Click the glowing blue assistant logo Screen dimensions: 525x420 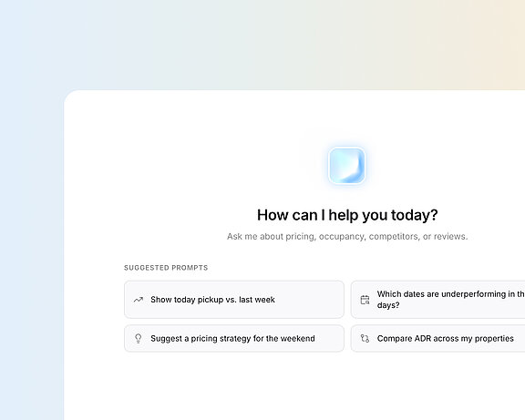(x=347, y=166)
